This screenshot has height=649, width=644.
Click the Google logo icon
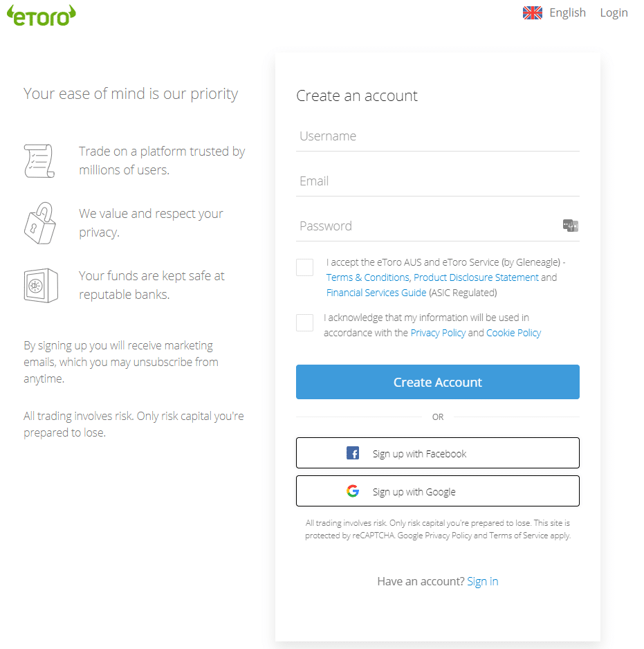pyautogui.click(x=353, y=491)
